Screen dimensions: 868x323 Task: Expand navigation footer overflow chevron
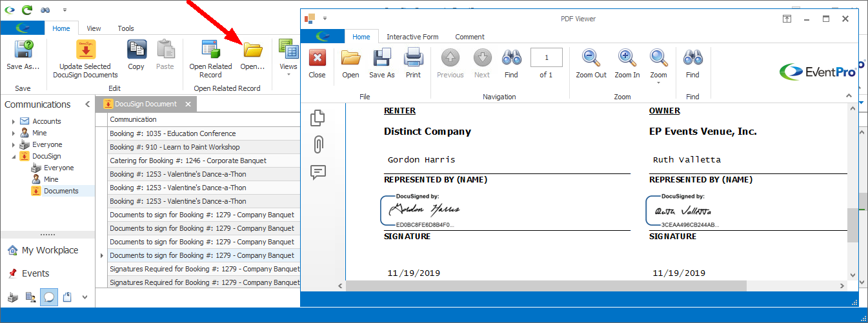85,297
